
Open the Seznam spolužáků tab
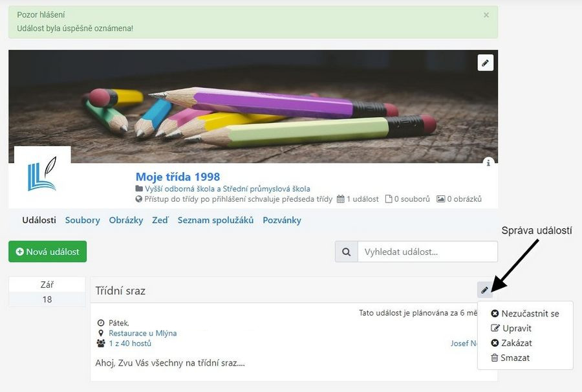click(215, 220)
